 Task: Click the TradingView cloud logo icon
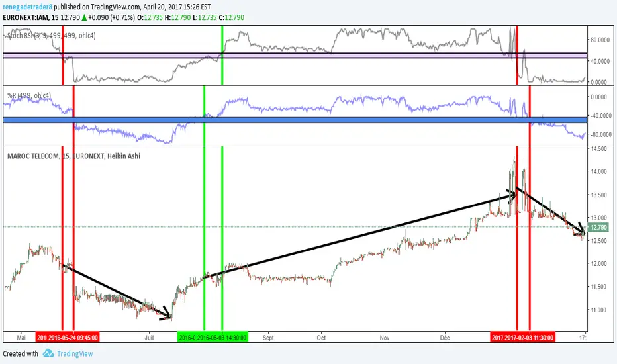[48, 353]
